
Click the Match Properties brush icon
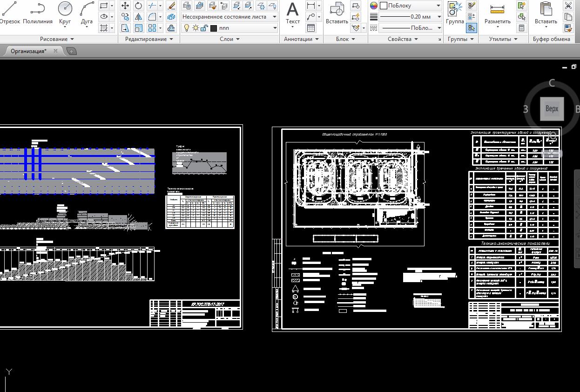pos(568,28)
